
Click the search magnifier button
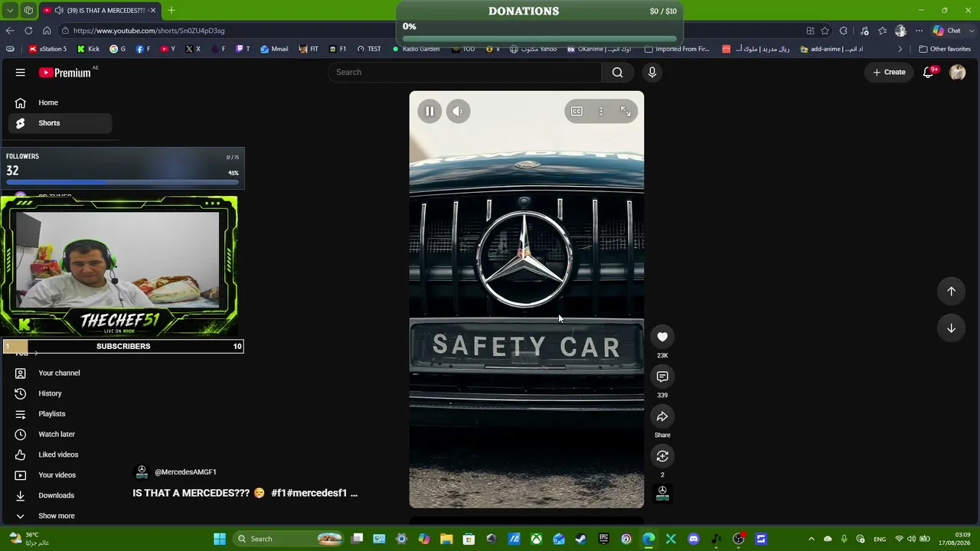pyautogui.click(x=617, y=73)
